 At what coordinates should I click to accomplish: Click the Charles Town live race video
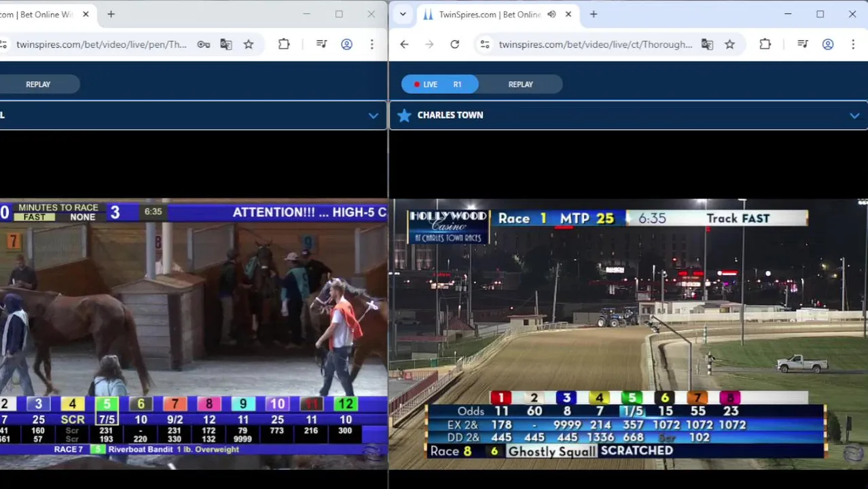[628, 334]
